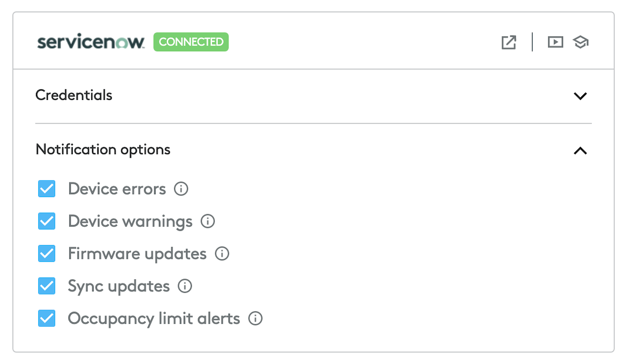Show info for Sync updates
This screenshot has width=629, height=364.
(x=185, y=286)
